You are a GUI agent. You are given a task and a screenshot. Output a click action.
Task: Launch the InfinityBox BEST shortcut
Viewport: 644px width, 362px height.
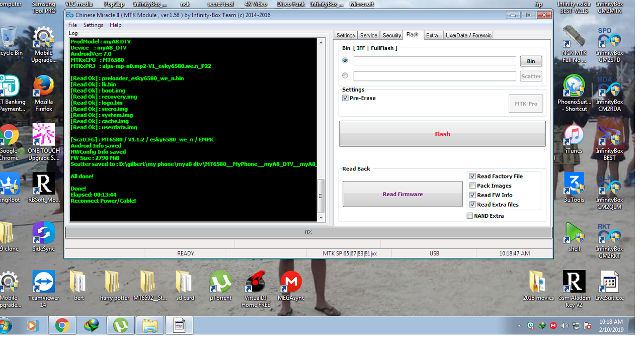(x=609, y=141)
